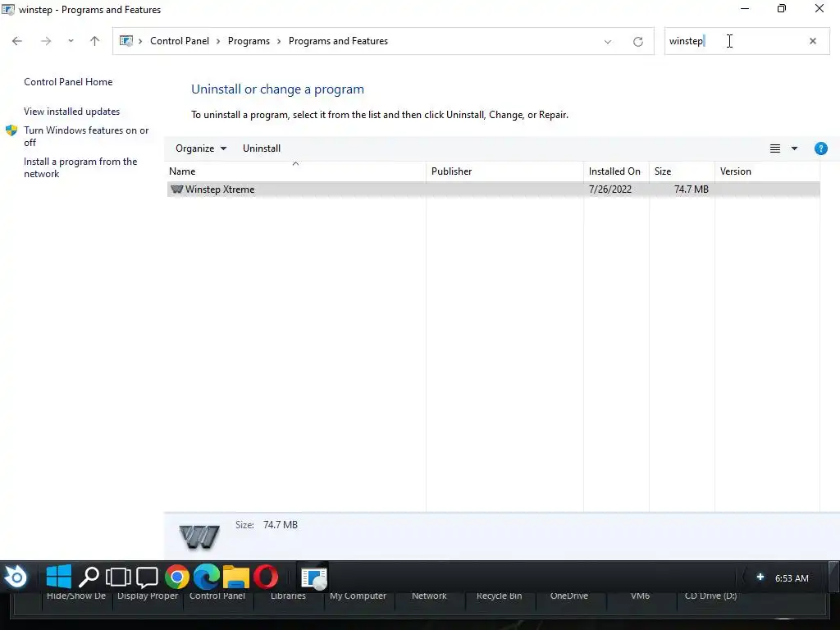
Task: Click the Winstep orb icon on taskbar
Action: coord(16,577)
